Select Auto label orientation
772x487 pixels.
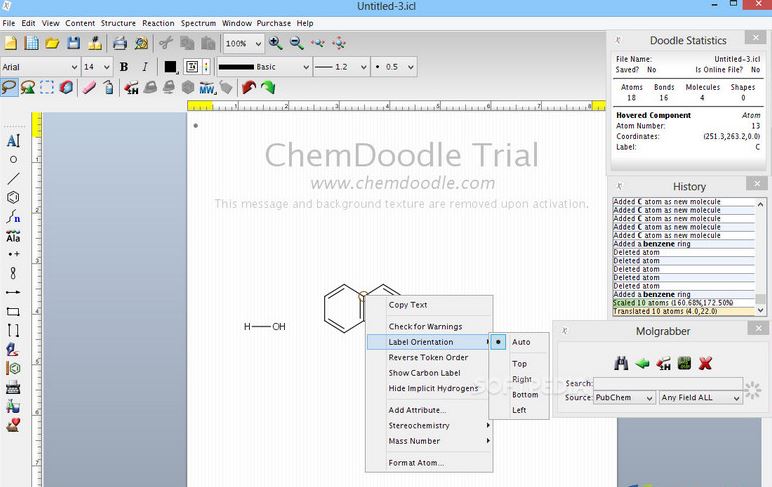[x=519, y=342]
